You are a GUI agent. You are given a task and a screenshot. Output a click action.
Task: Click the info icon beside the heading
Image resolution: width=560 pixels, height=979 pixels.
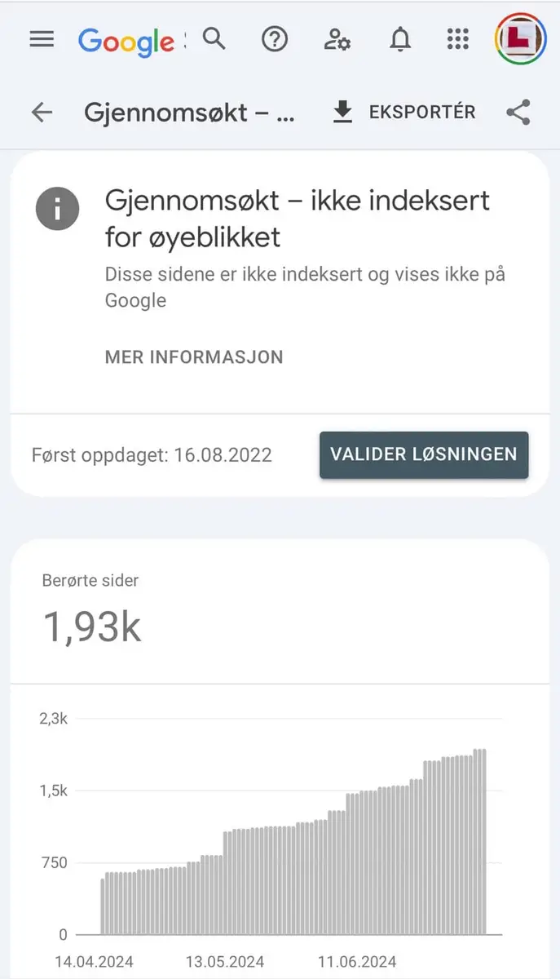pyautogui.click(x=58, y=208)
